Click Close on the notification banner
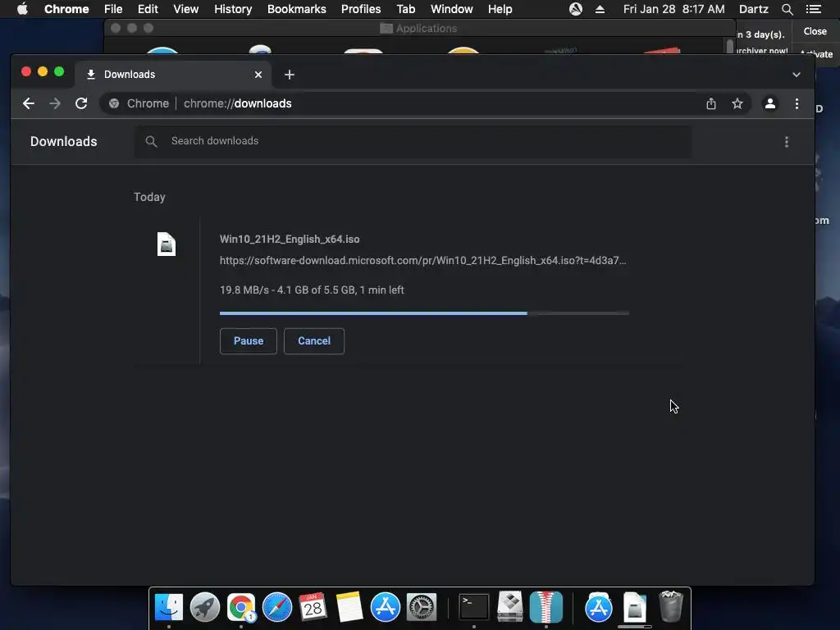The image size is (840, 630). point(815,31)
